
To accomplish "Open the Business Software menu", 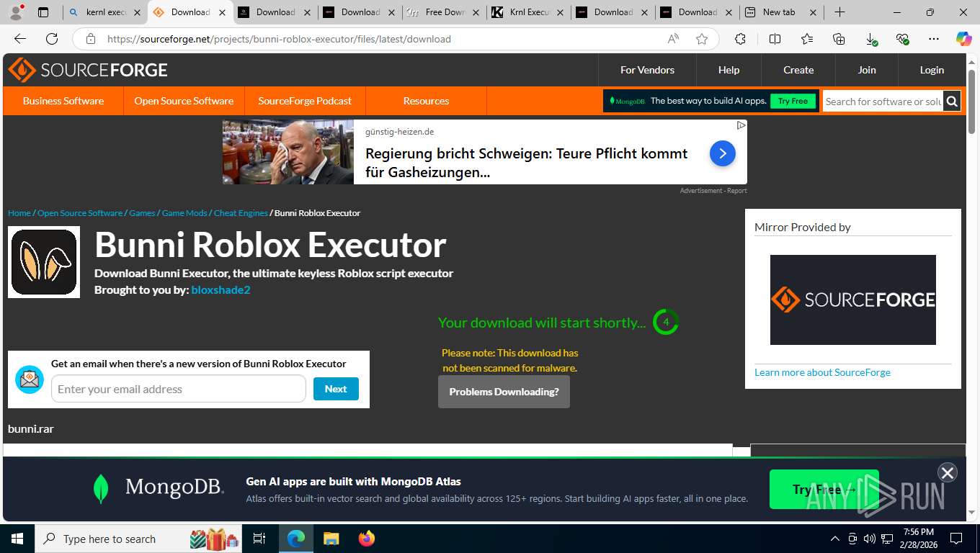I will click(x=63, y=101).
